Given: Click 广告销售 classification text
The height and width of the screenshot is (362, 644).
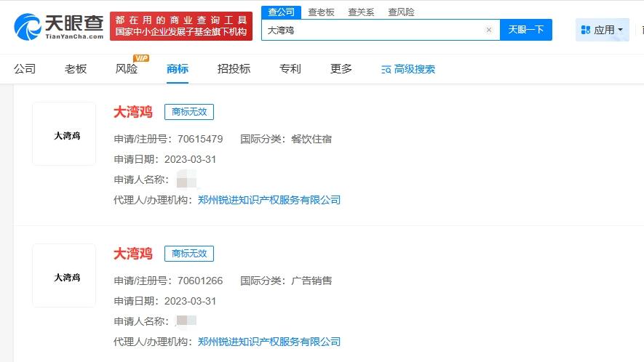Looking at the screenshot, I should coord(311,281).
